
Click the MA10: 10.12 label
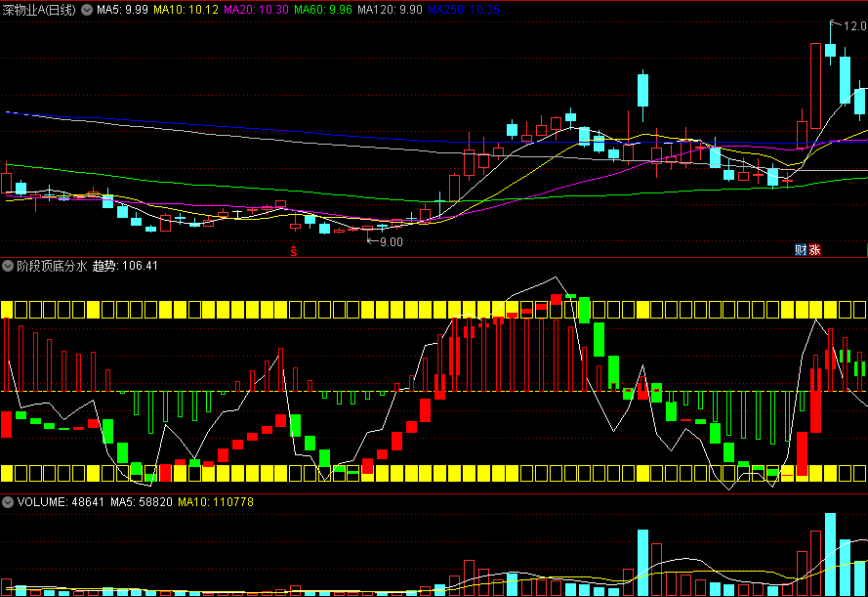pos(186,10)
